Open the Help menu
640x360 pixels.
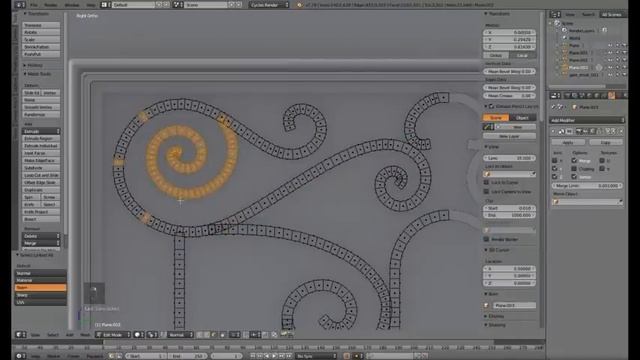(91, 5)
